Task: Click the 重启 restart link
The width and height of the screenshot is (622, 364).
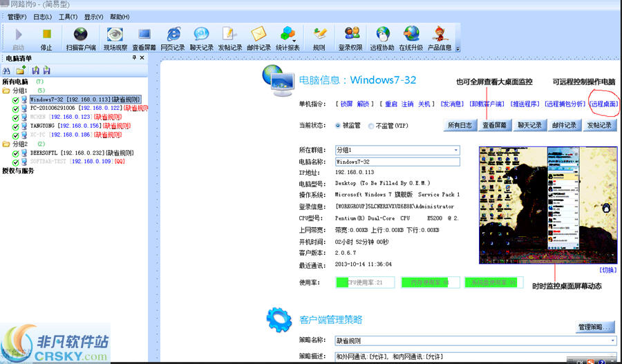Action: (x=391, y=104)
